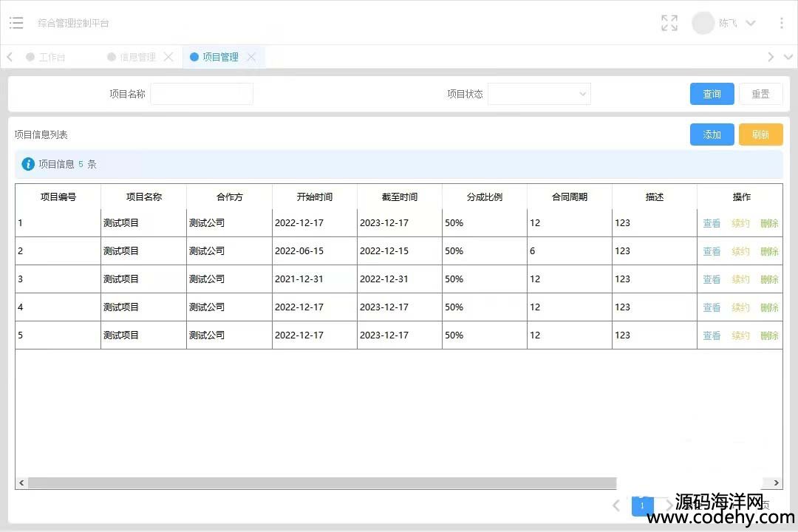View project row 4 with 查看
The height and width of the screenshot is (532, 798).
tap(712, 307)
